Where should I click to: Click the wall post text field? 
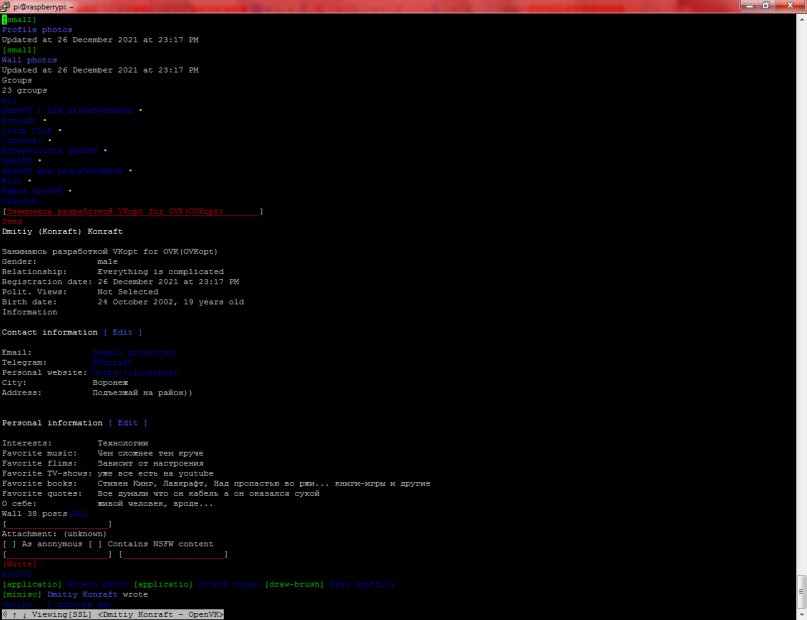point(57,524)
